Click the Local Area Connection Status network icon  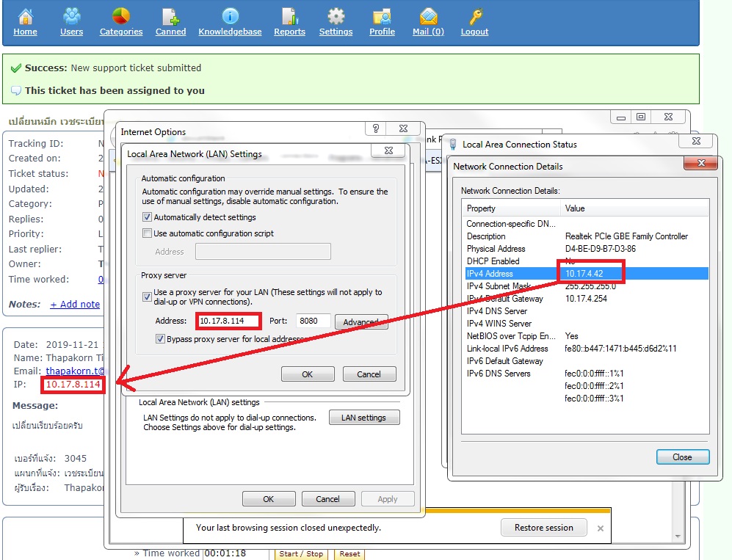(452, 144)
